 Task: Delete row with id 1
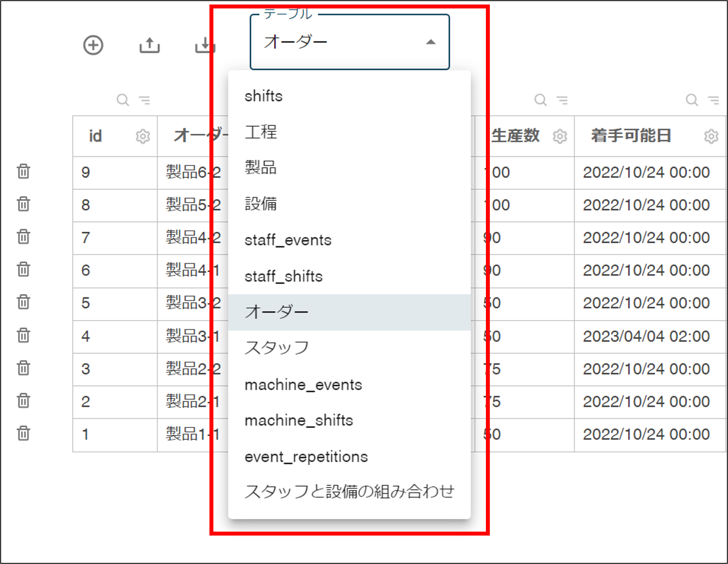click(23, 433)
